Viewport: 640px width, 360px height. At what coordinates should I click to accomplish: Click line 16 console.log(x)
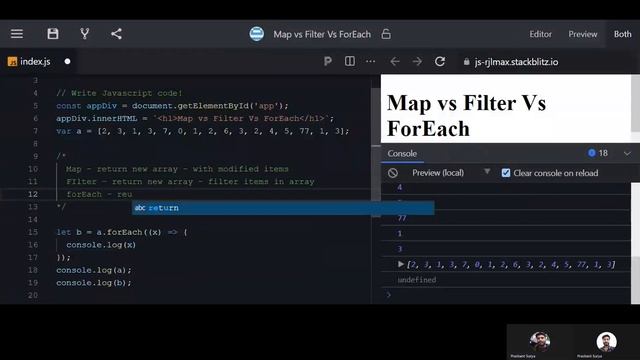(101, 245)
